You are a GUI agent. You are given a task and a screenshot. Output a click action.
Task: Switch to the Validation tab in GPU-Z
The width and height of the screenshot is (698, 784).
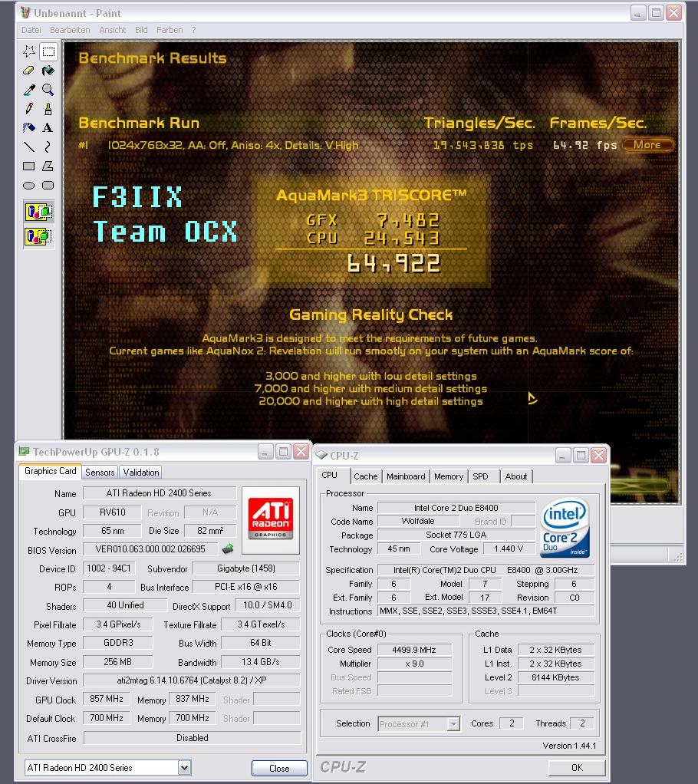coord(141,473)
